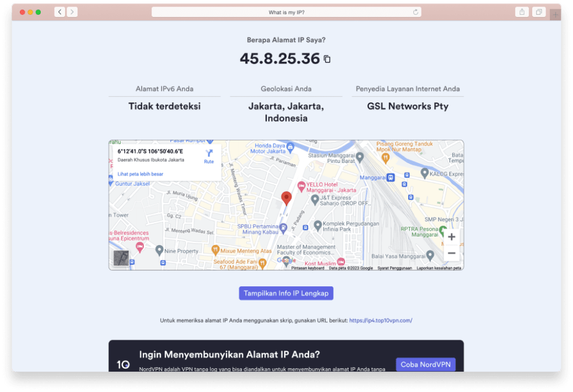Select RPTRA Pesona Manggarai park marker
Image resolution: width=573 pixels, height=392 pixels.
[443, 231]
